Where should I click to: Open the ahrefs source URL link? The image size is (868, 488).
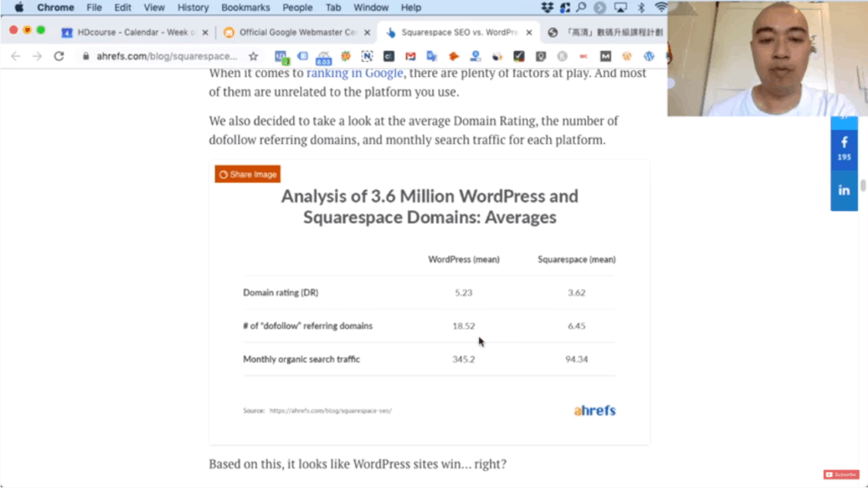coord(330,411)
